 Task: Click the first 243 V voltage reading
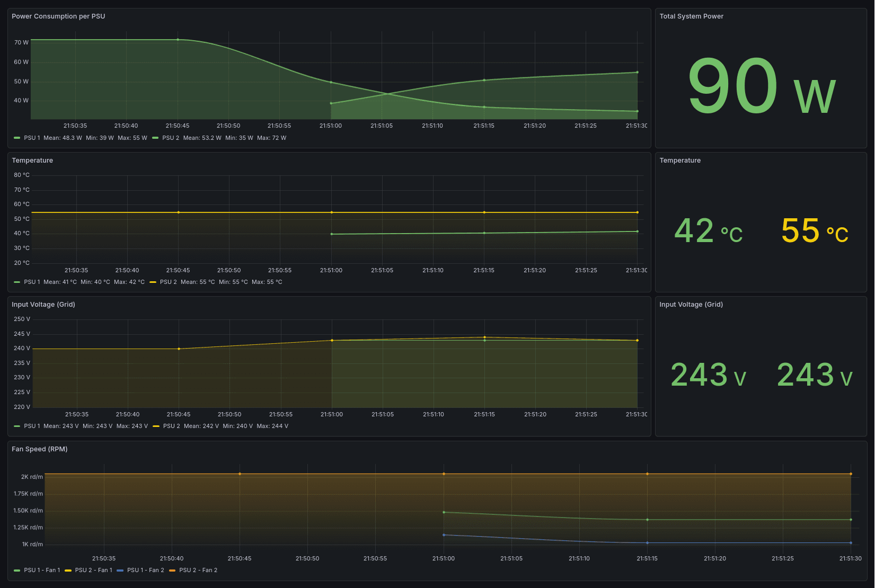[708, 376]
